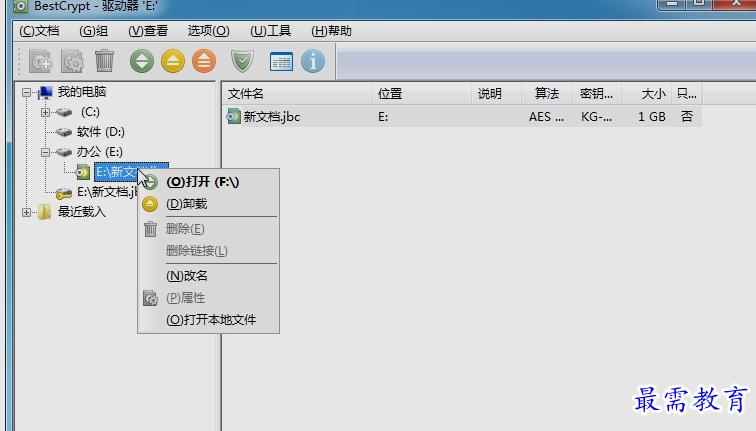Collapse the 我的电脑 tree node

pos(27,92)
